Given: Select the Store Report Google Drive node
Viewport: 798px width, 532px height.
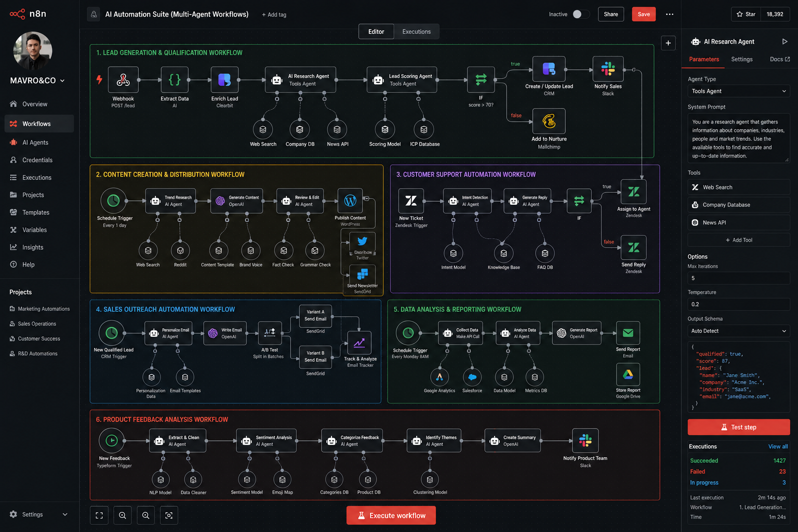Looking at the screenshot, I should point(628,375).
